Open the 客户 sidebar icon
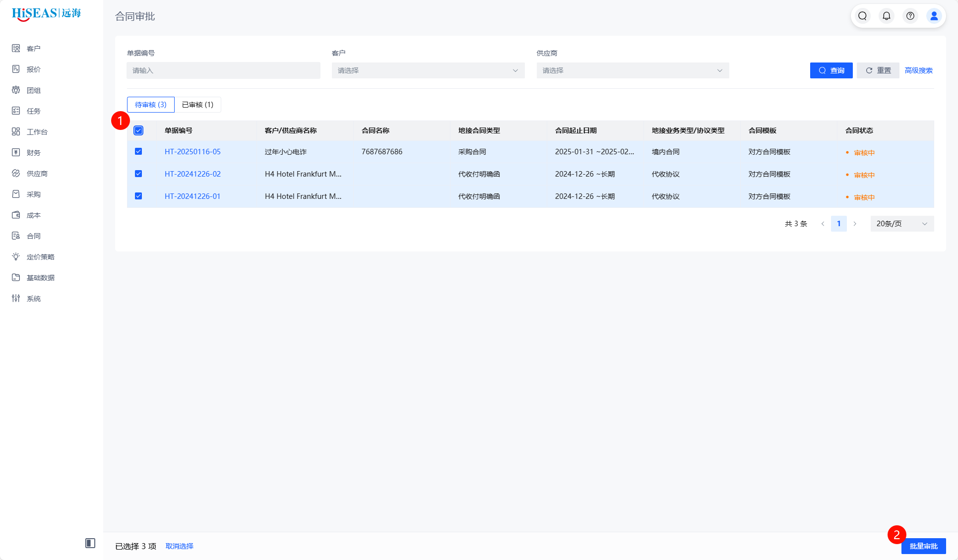 click(x=16, y=48)
